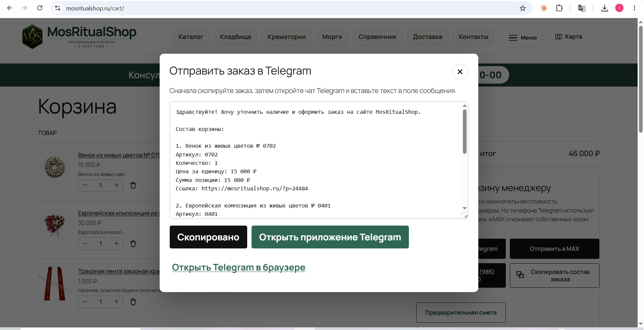
Task: Click the address bar URL
Action: tap(95, 8)
